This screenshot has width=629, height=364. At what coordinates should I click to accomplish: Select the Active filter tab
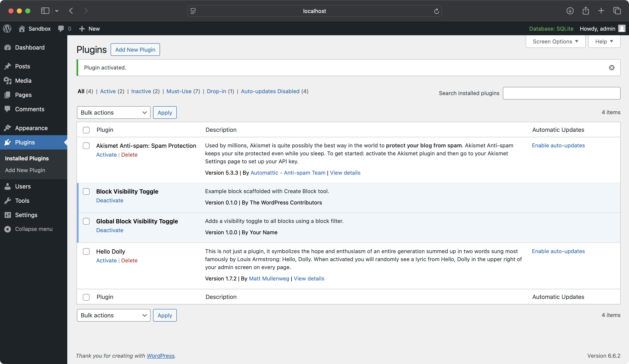click(x=108, y=91)
